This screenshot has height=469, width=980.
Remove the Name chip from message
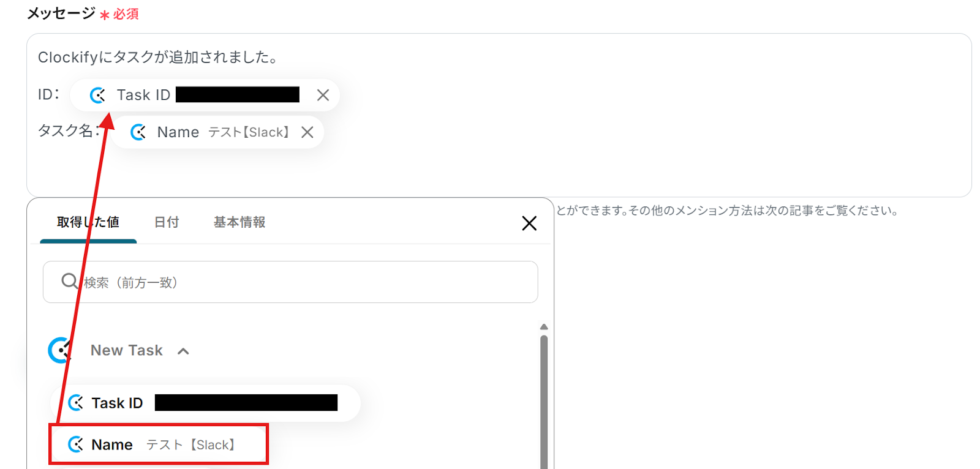(x=307, y=132)
